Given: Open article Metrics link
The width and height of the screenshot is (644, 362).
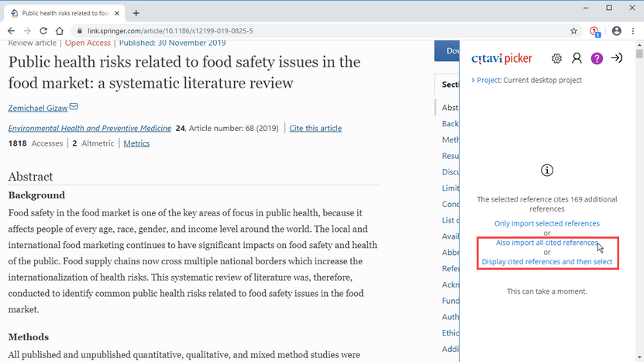Looking at the screenshot, I should tap(136, 143).
